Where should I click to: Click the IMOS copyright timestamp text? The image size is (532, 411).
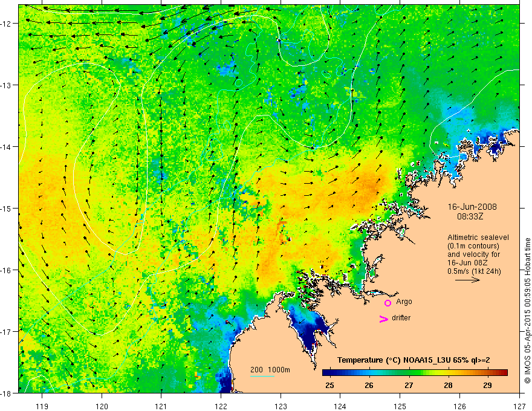tap(527, 311)
